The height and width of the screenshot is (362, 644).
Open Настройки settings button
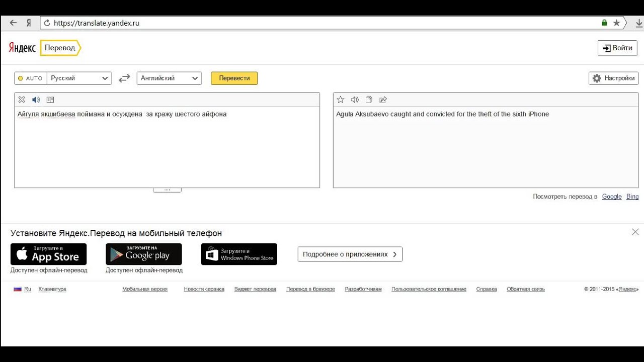pos(614,78)
